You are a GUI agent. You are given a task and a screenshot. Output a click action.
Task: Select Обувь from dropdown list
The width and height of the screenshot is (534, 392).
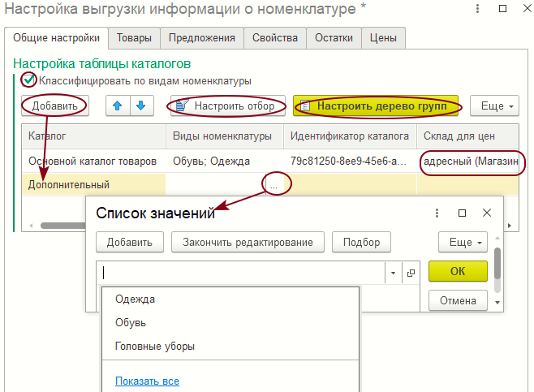[x=230, y=322]
